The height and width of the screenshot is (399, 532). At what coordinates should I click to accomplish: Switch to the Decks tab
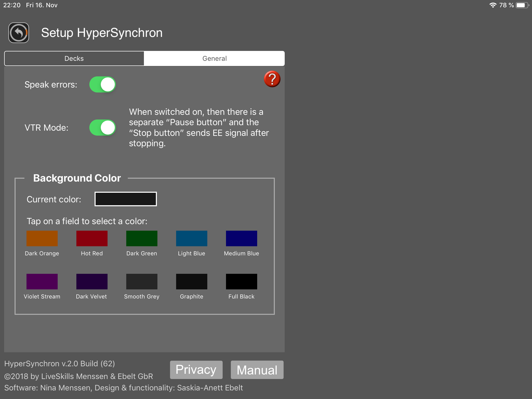click(74, 58)
